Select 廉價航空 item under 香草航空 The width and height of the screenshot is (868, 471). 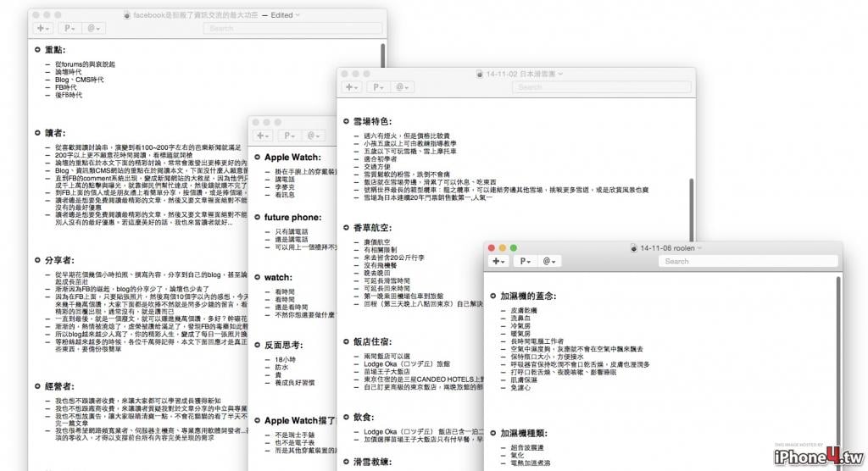click(x=377, y=242)
